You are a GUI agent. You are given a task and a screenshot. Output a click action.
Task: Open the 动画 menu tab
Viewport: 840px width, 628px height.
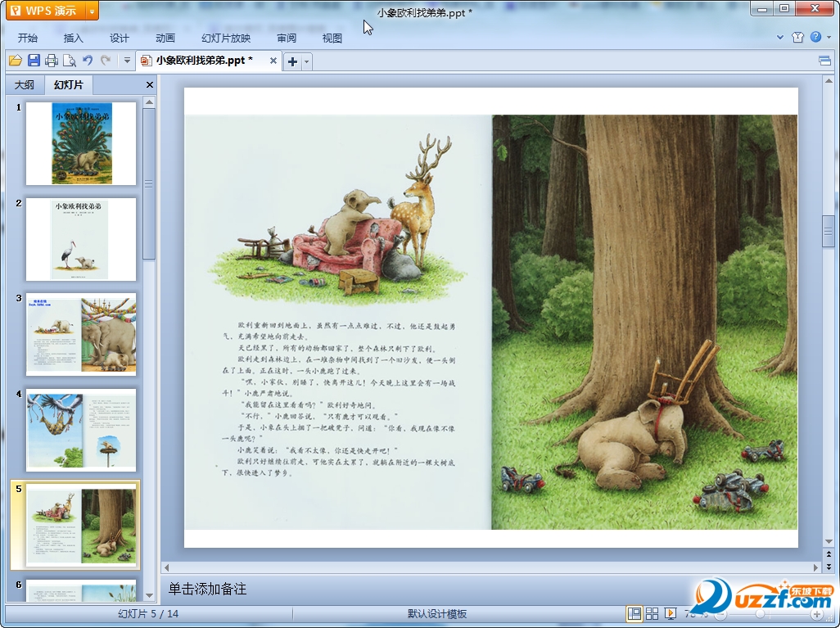[x=165, y=38]
